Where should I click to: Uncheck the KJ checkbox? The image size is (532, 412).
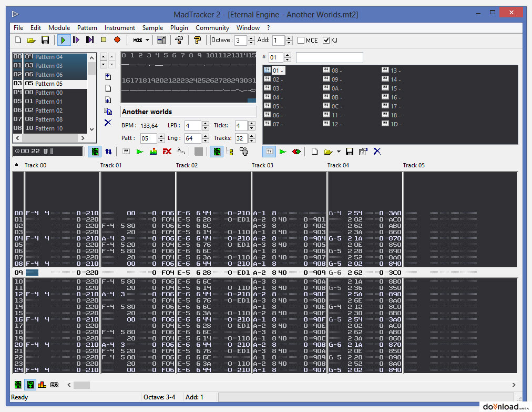click(x=326, y=41)
